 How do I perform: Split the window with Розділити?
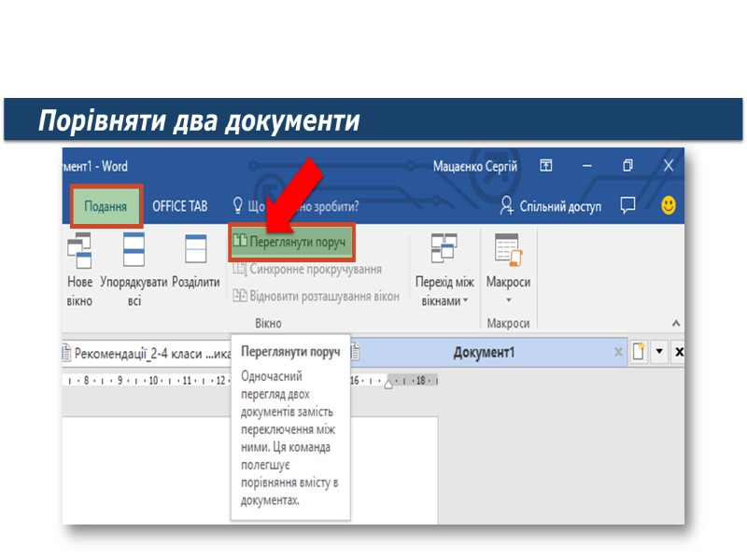coord(195,261)
